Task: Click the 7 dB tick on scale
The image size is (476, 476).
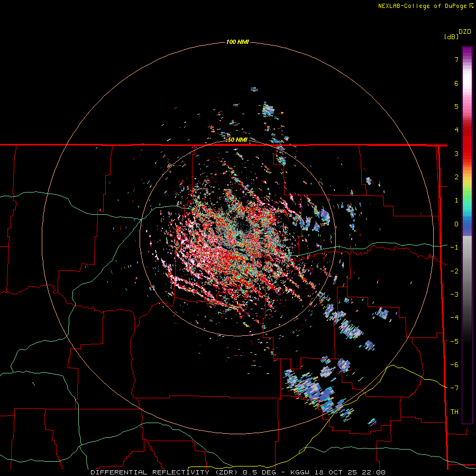Action: [x=456, y=59]
